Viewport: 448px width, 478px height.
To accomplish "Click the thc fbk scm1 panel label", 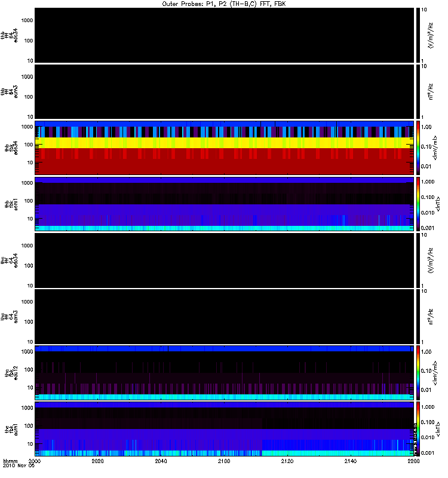I will 11,429.
